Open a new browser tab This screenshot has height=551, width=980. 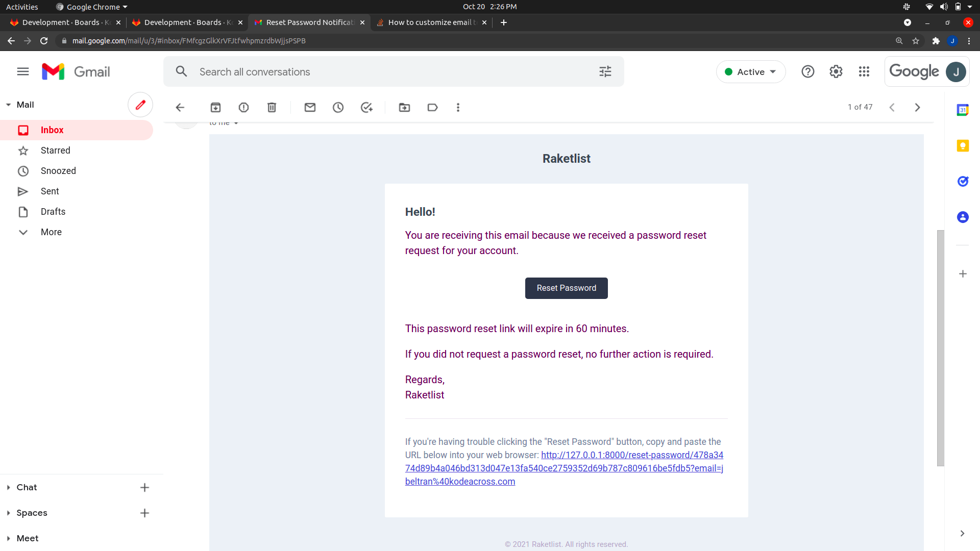coord(503,22)
